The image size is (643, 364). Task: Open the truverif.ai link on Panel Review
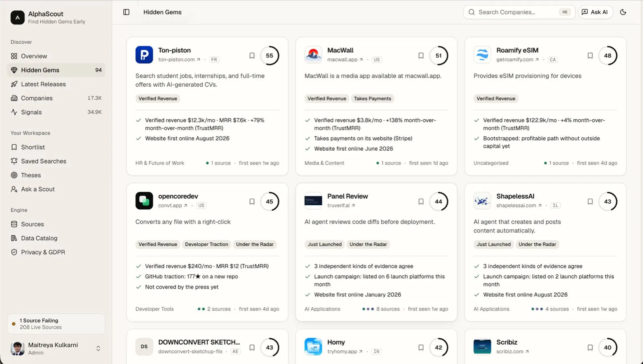341,205
